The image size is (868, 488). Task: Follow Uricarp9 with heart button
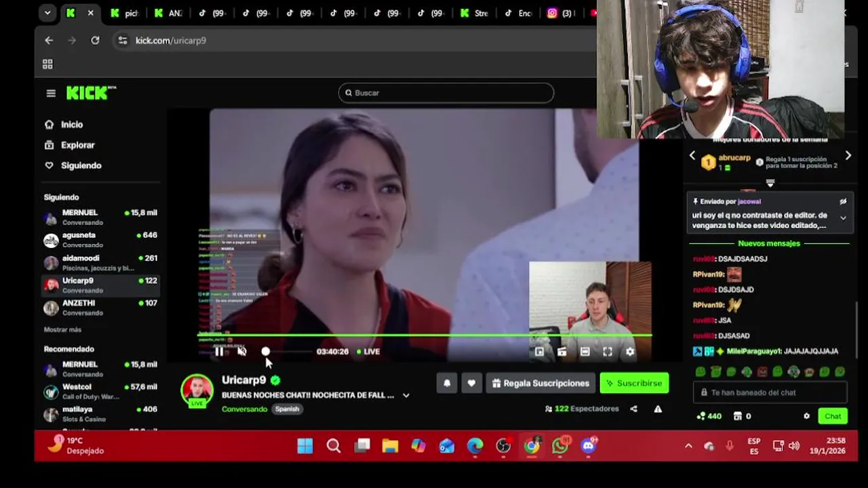tap(471, 383)
